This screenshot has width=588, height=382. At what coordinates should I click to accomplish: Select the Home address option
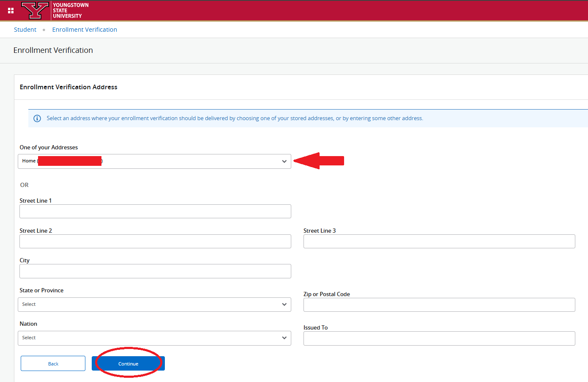click(63, 161)
